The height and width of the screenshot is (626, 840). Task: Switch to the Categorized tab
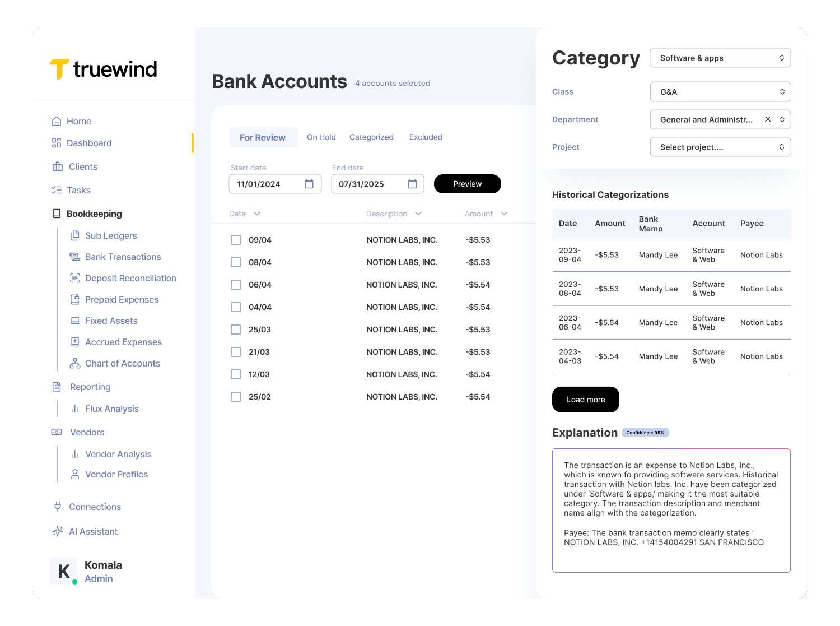tap(371, 137)
